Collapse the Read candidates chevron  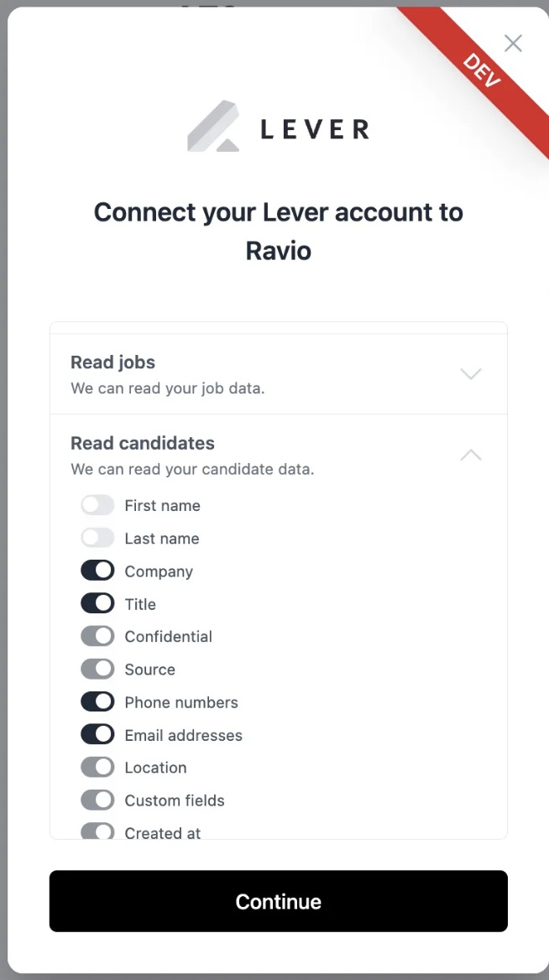pyautogui.click(x=471, y=455)
